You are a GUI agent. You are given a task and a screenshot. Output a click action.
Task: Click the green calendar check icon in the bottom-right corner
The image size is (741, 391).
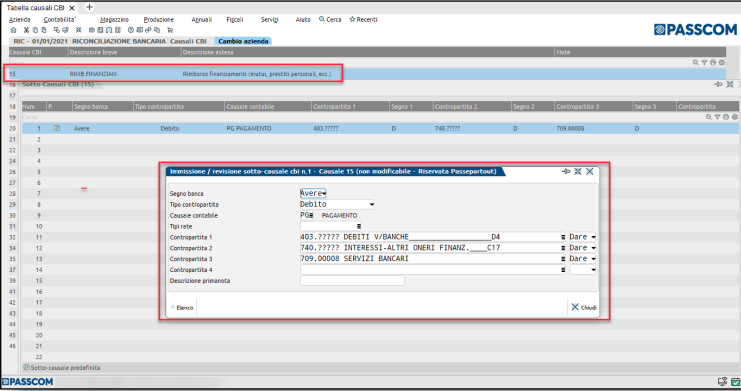[x=735, y=382]
